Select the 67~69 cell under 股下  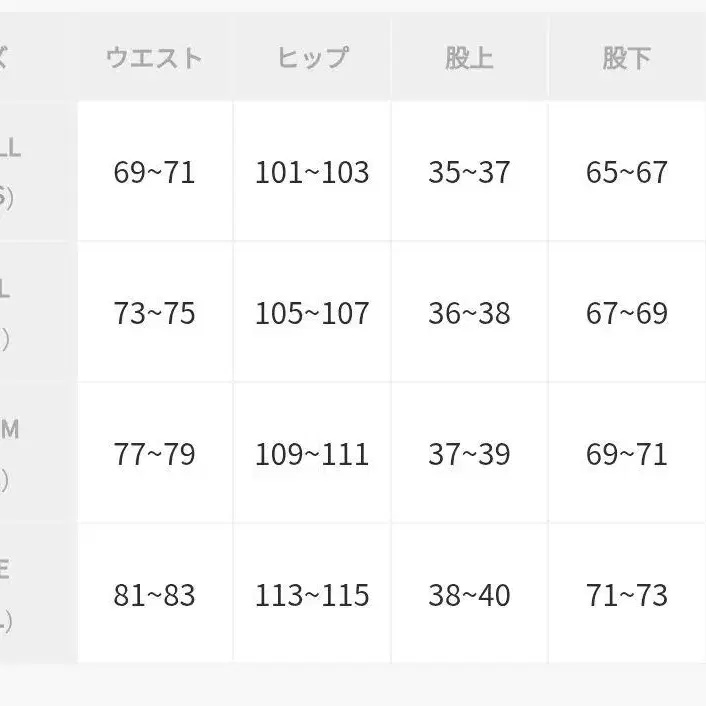coord(626,313)
